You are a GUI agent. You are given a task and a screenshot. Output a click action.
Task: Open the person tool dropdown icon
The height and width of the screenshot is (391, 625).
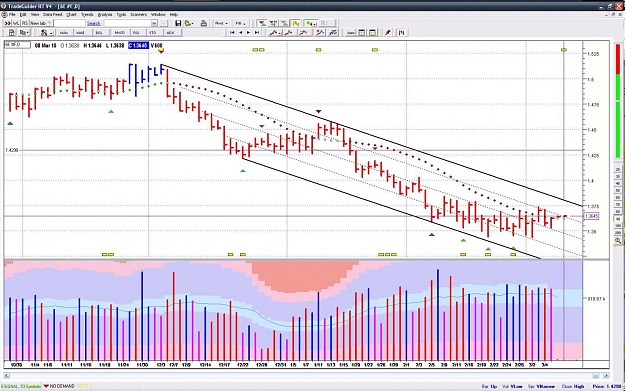[x=46, y=33]
